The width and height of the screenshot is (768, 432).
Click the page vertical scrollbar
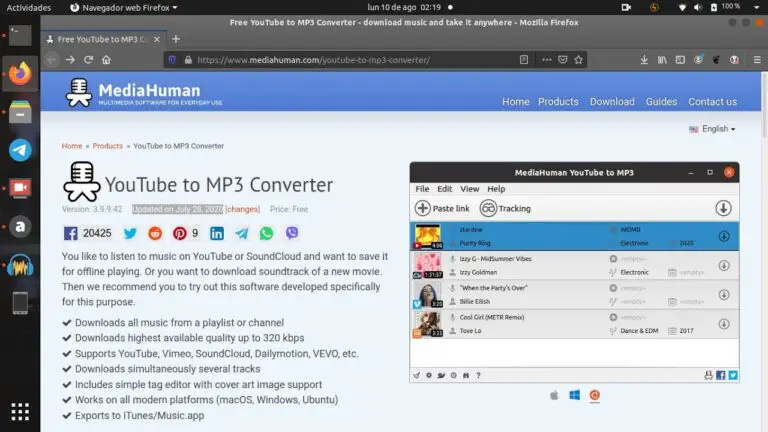(764, 105)
